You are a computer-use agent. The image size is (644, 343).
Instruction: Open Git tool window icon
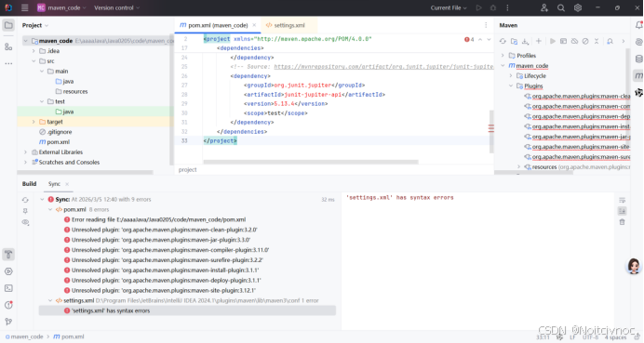[8, 322]
